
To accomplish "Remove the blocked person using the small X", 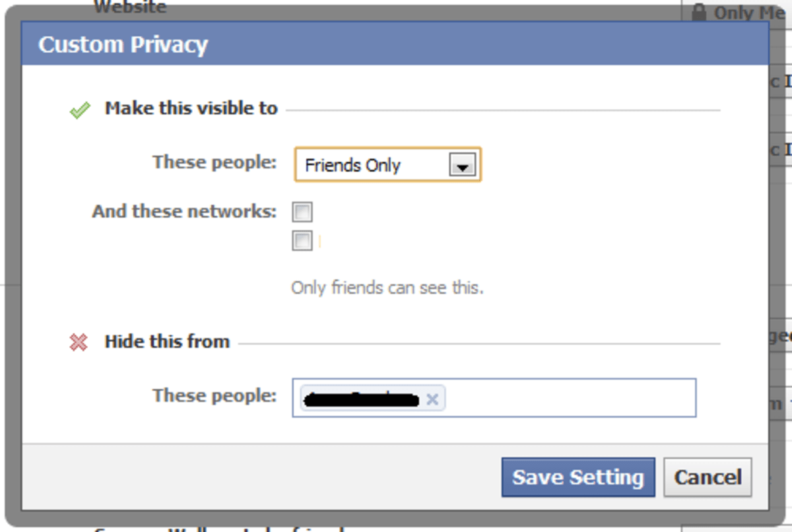I will click(432, 399).
